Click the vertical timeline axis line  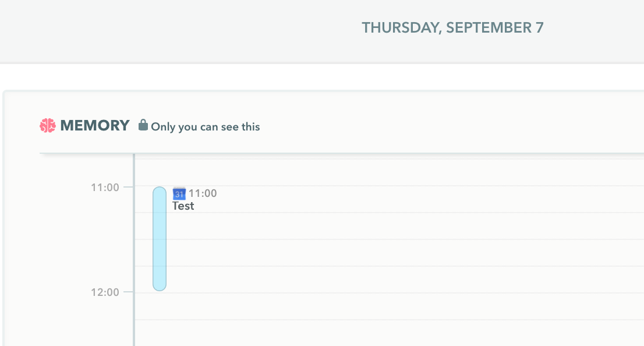pyautogui.click(x=134, y=250)
